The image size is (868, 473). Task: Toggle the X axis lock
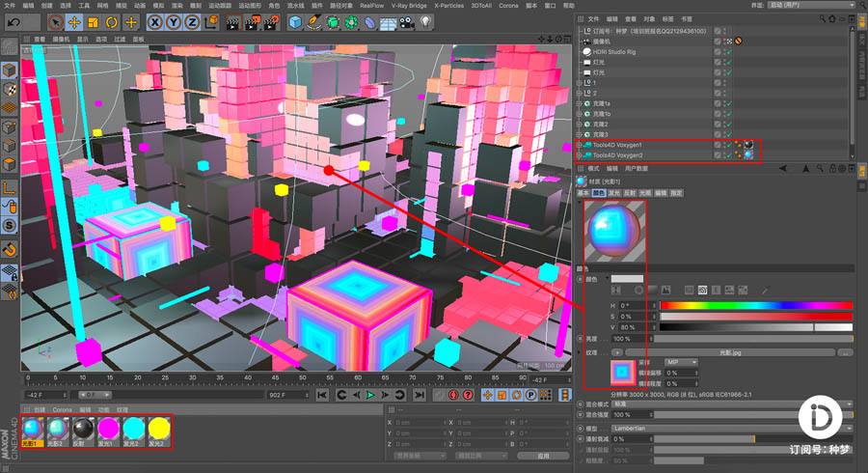(155, 23)
